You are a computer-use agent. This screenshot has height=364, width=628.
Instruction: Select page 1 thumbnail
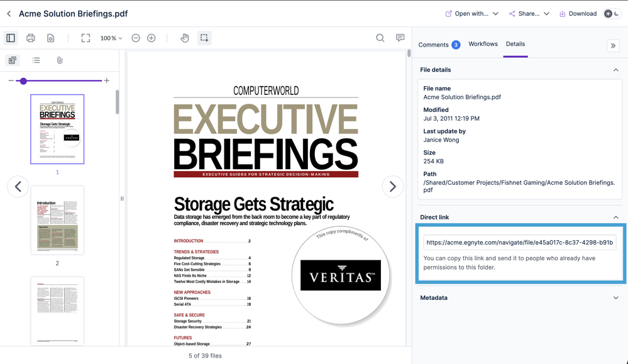click(57, 129)
